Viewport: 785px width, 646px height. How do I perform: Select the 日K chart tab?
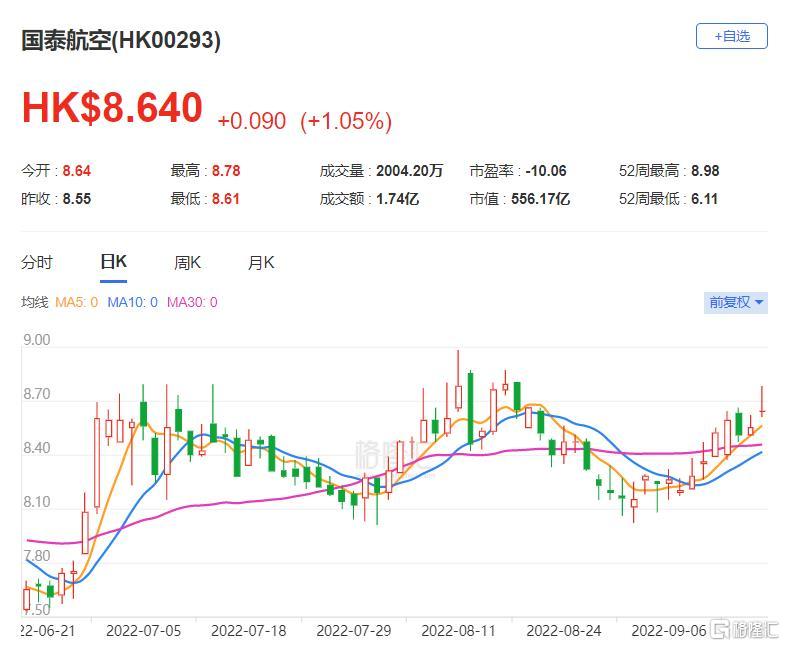click(113, 263)
